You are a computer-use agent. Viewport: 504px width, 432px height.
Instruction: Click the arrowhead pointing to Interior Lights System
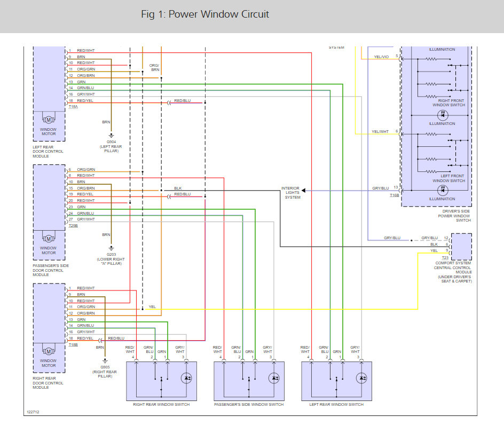point(303,190)
